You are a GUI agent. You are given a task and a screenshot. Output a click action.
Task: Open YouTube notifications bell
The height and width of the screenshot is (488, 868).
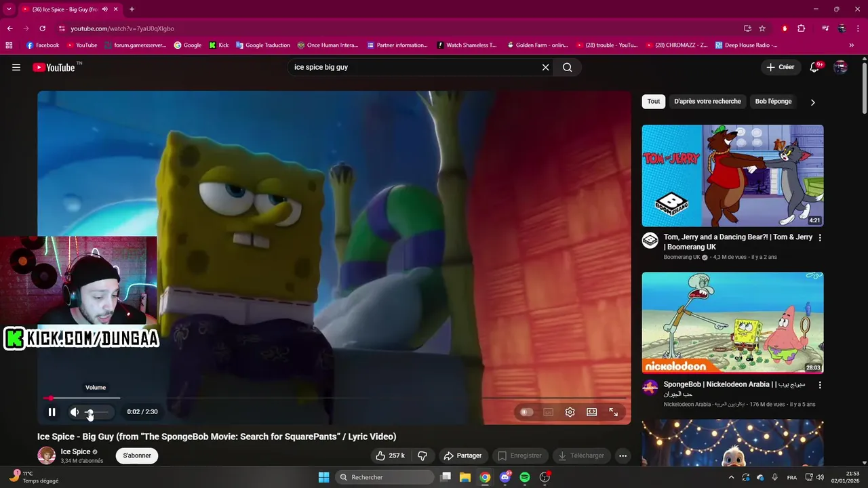coord(815,67)
